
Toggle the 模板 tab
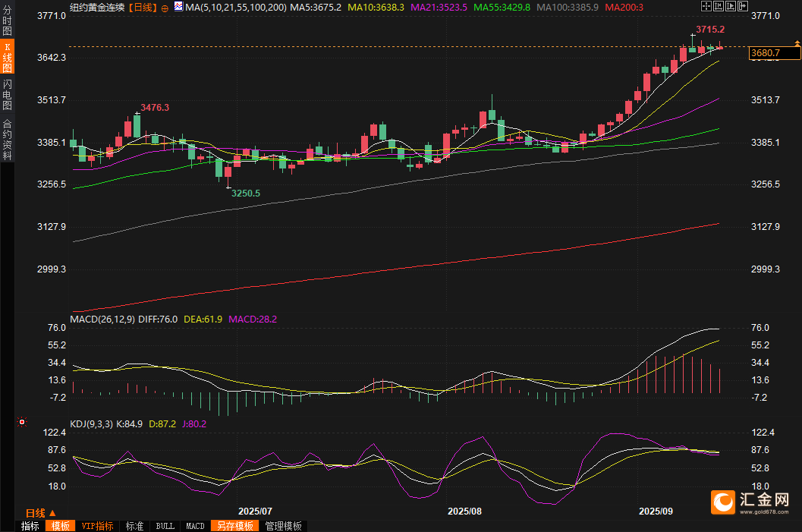pyautogui.click(x=61, y=526)
